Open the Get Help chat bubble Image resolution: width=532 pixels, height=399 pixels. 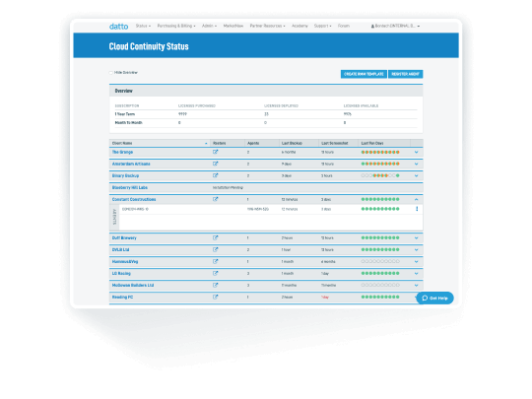tap(435, 298)
